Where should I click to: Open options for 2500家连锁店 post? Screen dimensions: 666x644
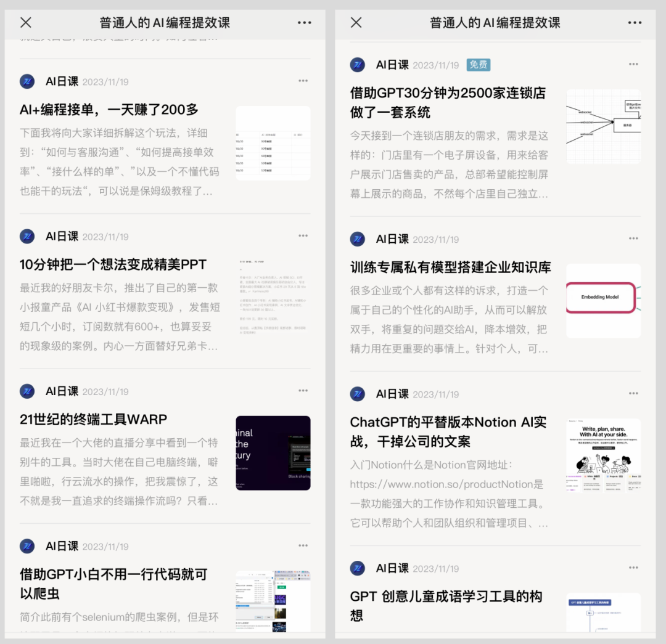(x=633, y=64)
